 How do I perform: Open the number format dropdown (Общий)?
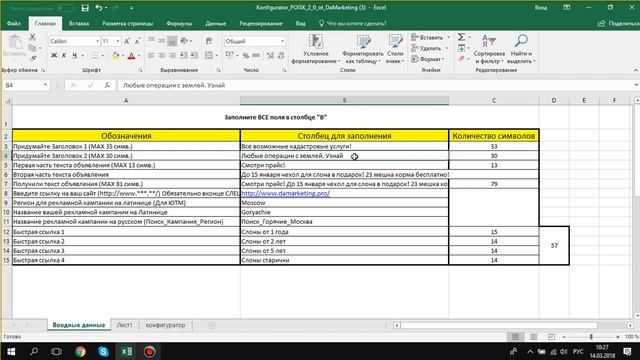(282, 41)
